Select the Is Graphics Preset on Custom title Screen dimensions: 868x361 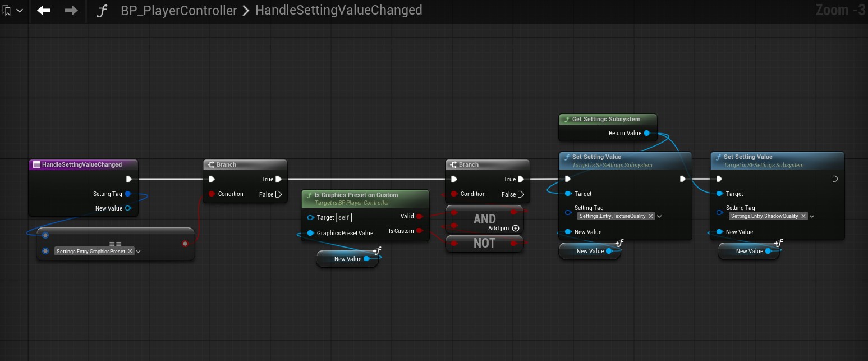click(356, 195)
